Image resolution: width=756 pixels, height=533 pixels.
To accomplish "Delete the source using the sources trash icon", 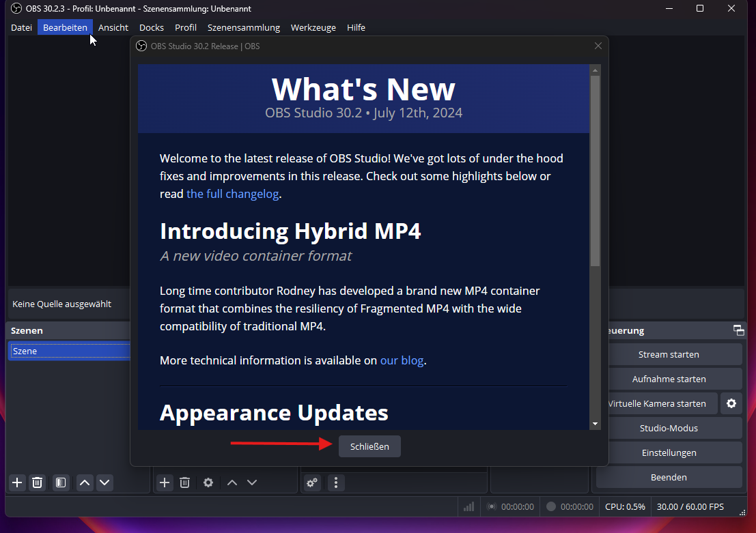I will pos(184,482).
